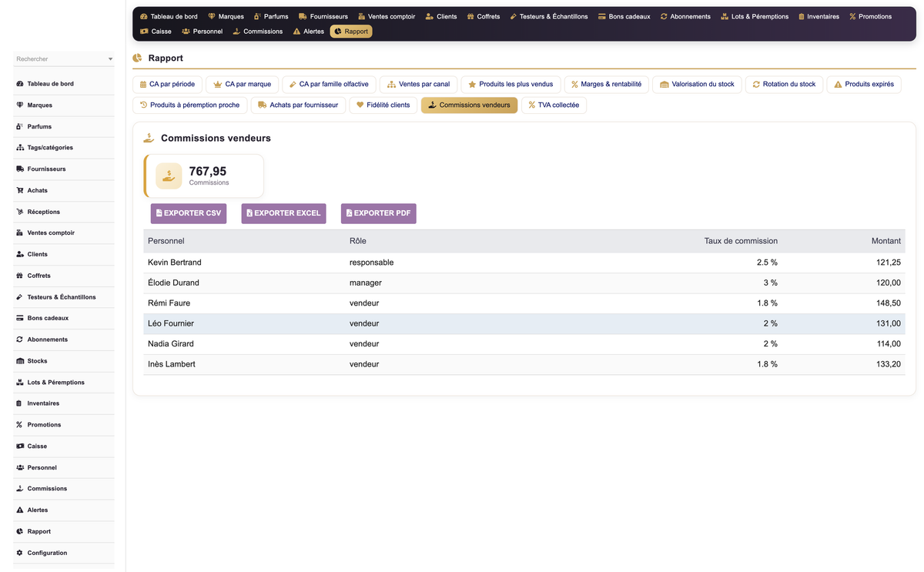This screenshot has height=572, width=924.
Task: Open the Rechercher dropdown arrow
Action: click(x=110, y=59)
